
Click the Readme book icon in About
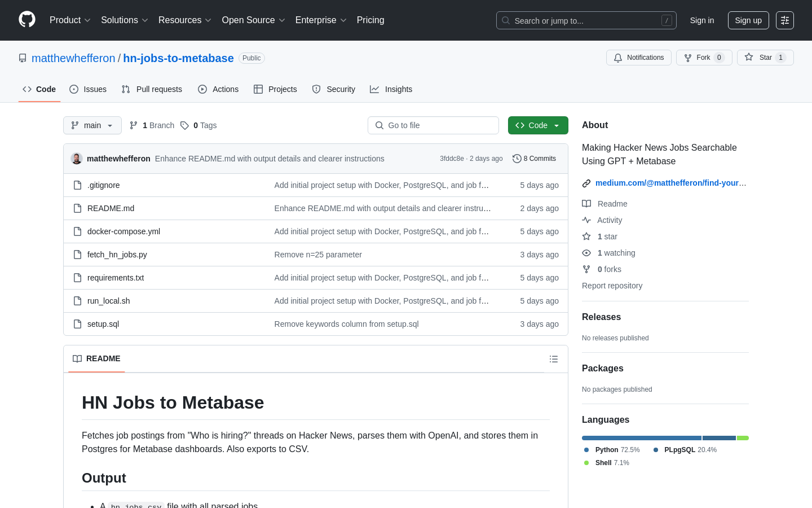click(586, 204)
